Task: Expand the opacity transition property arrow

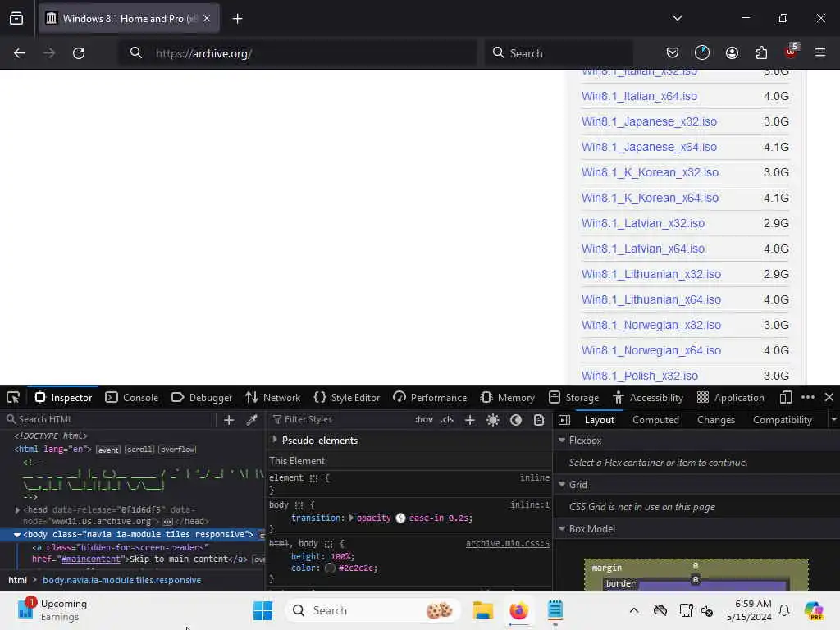Action: click(x=351, y=518)
